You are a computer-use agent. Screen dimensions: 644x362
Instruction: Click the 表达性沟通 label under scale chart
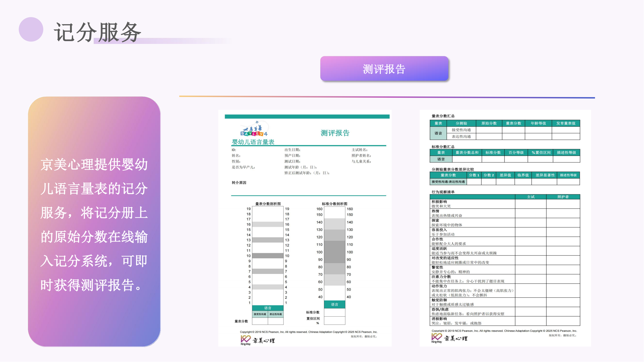(x=276, y=314)
